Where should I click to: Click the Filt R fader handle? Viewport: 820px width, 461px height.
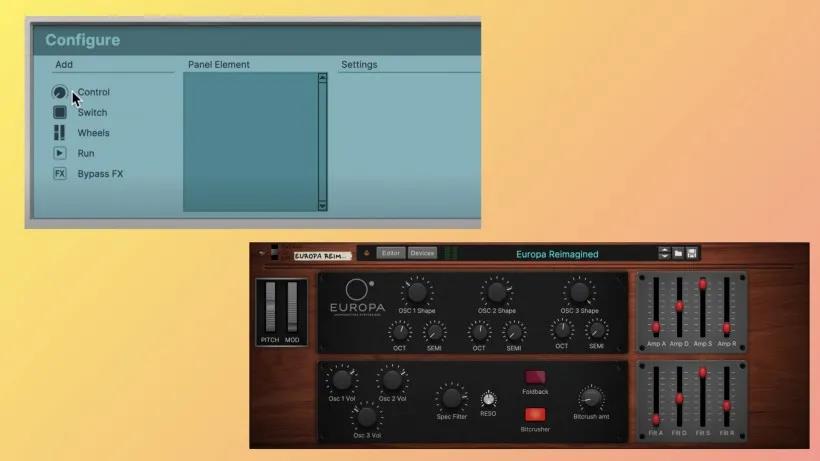726,406
